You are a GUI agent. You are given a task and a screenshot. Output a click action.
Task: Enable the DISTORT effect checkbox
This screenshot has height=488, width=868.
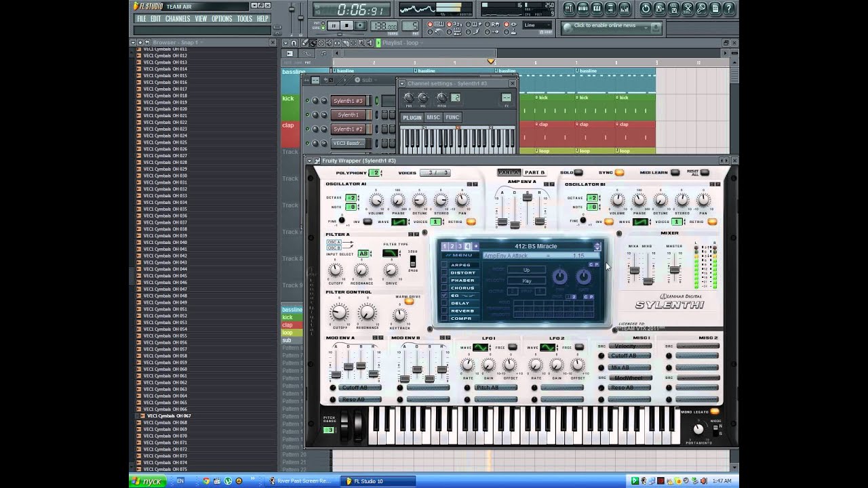point(445,272)
